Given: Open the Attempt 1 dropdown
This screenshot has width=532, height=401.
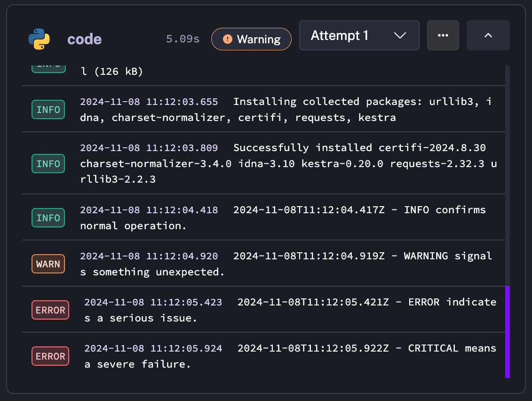Looking at the screenshot, I should (359, 35).
